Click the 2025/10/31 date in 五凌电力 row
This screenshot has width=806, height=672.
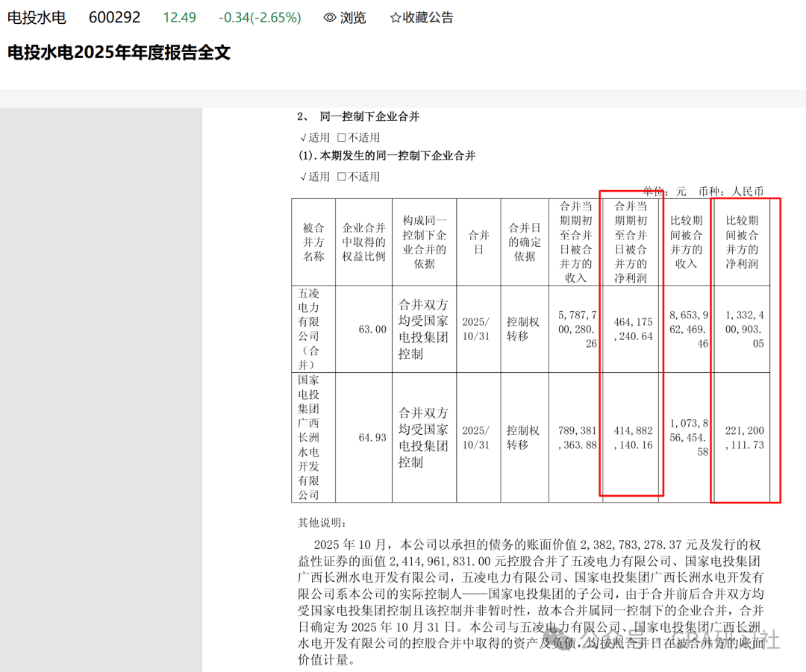pyautogui.click(x=476, y=329)
